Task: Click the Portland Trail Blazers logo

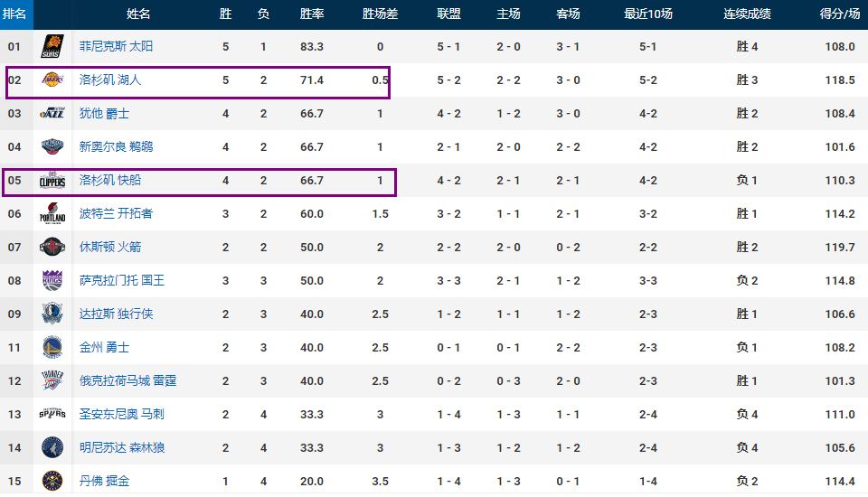Action: pyautogui.click(x=52, y=213)
